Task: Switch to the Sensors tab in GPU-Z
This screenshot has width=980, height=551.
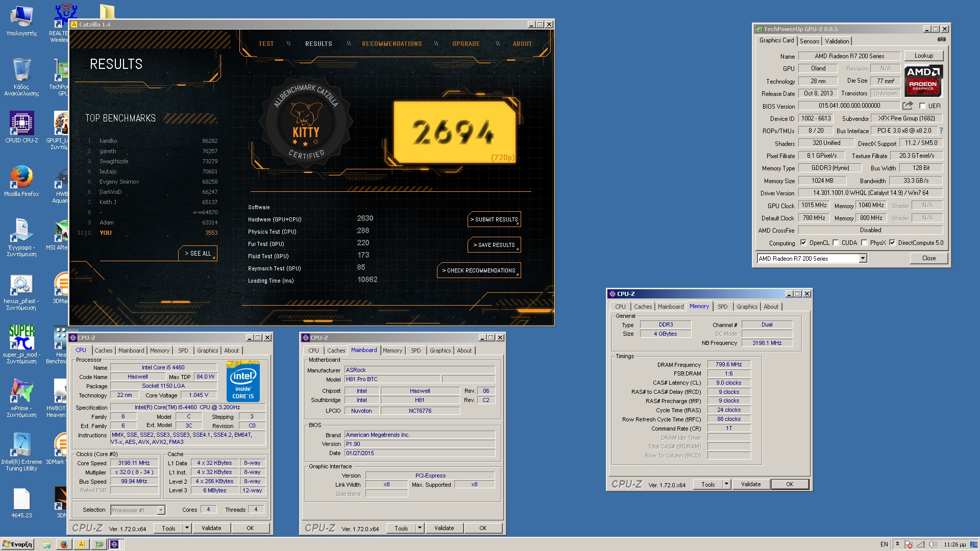Action: click(810, 41)
